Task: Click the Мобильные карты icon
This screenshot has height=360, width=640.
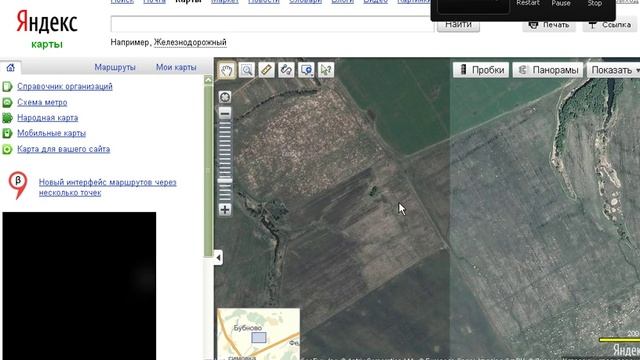Action: pos(7,133)
